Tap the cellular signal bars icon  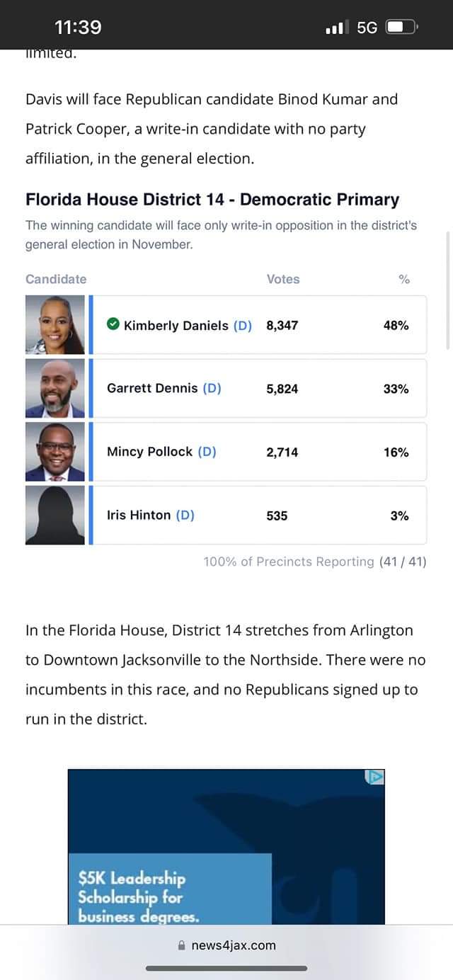337,28
